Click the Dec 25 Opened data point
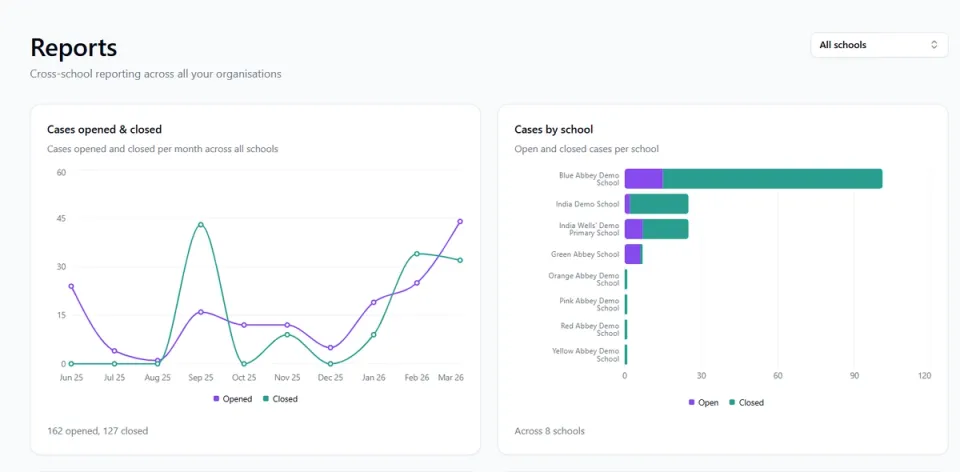The height and width of the screenshot is (472, 960). [331, 348]
